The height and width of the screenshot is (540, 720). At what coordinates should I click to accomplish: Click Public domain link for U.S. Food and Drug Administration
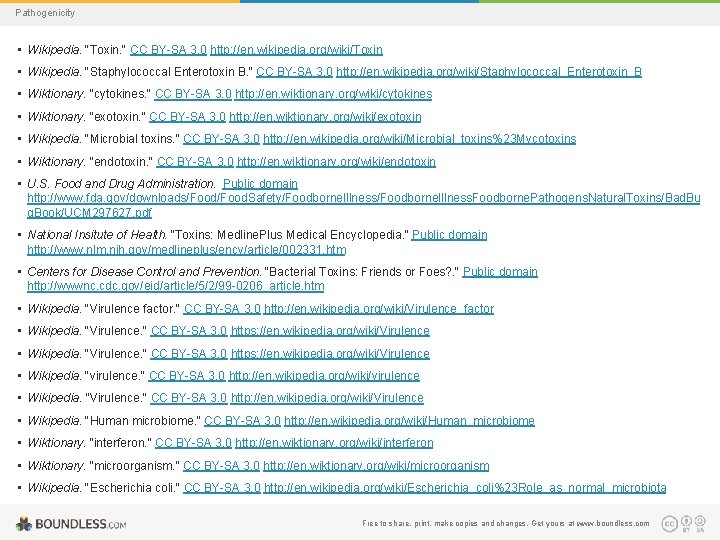click(260, 184)
